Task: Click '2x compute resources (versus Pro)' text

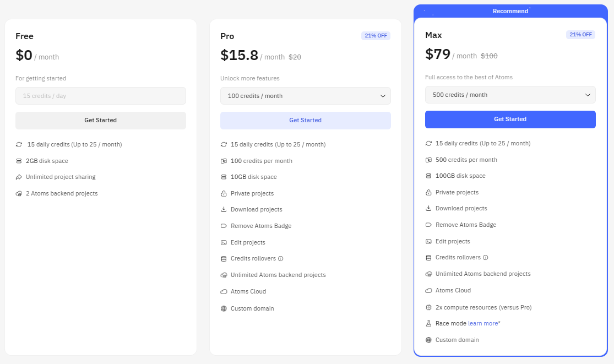Action: tap(483, 307)
